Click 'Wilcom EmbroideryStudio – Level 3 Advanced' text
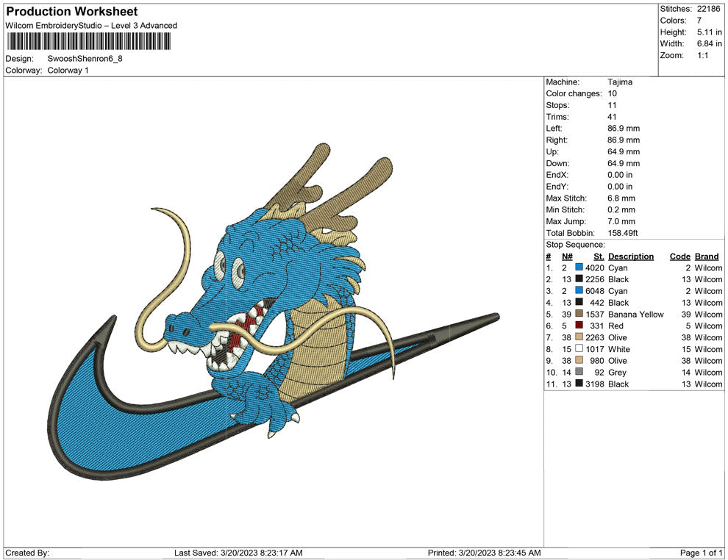This screenshot has width=728, height=560. click(x=91, y=26)
